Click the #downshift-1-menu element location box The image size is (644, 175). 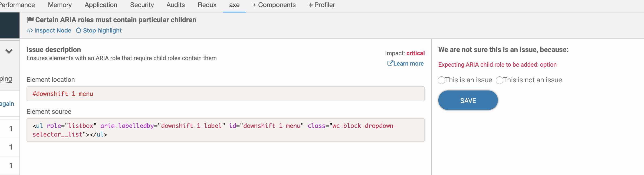(225, 94)
